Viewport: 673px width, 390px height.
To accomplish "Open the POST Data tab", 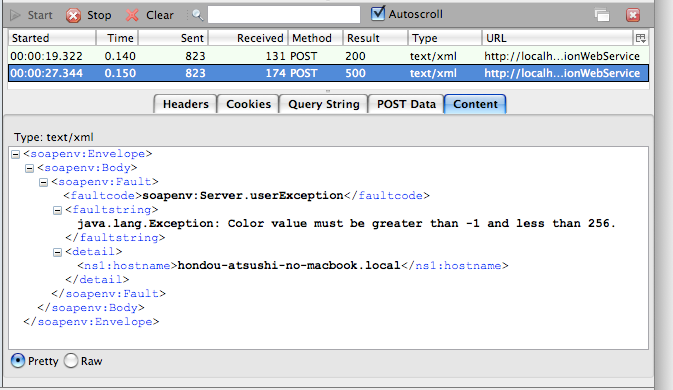I will pos(406,104).
